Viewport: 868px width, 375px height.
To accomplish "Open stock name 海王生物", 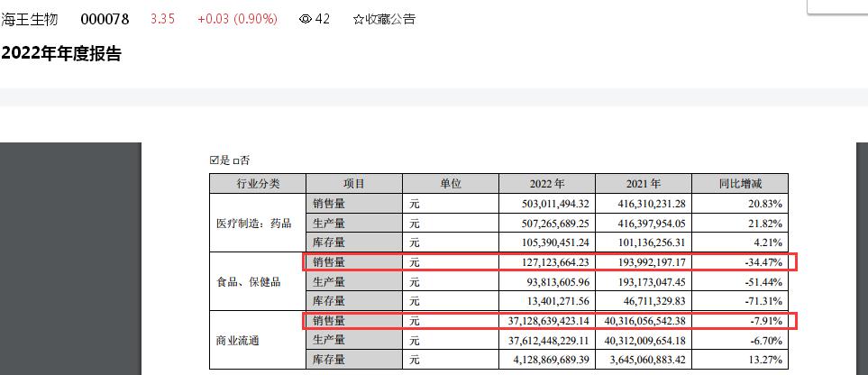I will (30, 20).
